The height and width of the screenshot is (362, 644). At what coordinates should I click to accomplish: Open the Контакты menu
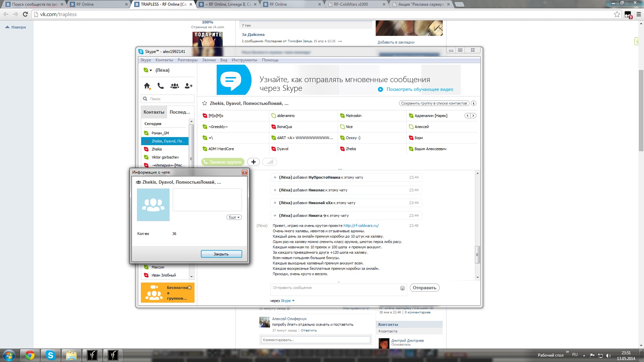(164, 60)
